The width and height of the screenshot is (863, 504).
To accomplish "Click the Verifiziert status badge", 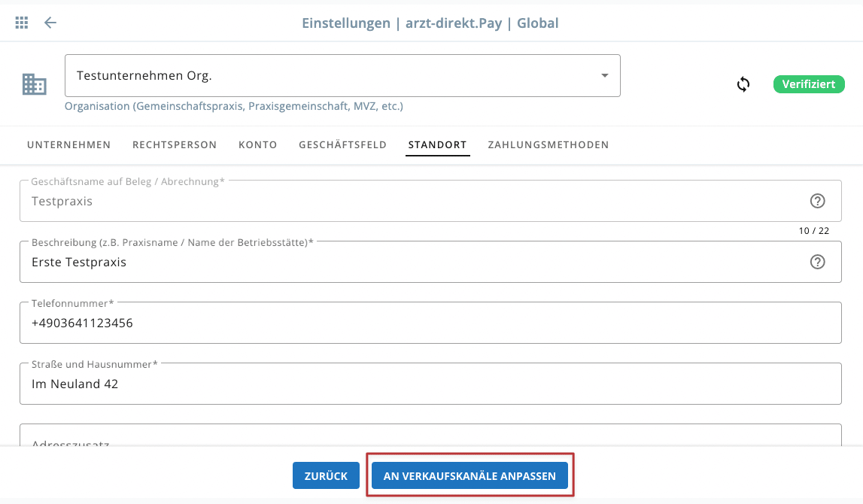I will pyautogui.click(x=809, y=84).
